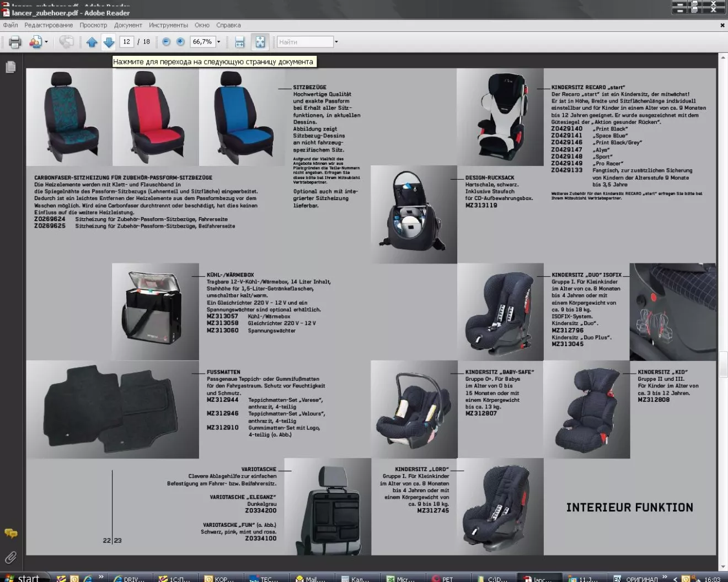The height and width of the screenshot is (582, 728).
Task: Zoom out with the minus button
Action: [x=166, y=42]
